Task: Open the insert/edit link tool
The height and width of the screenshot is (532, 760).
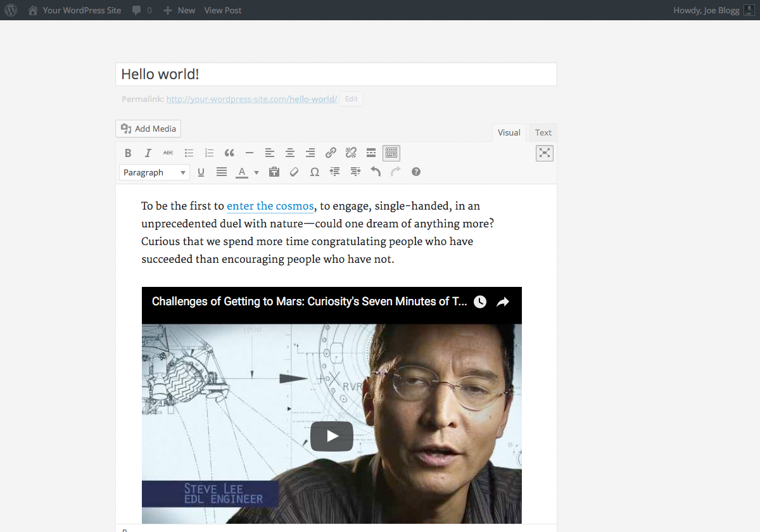Action: point(331,153)
